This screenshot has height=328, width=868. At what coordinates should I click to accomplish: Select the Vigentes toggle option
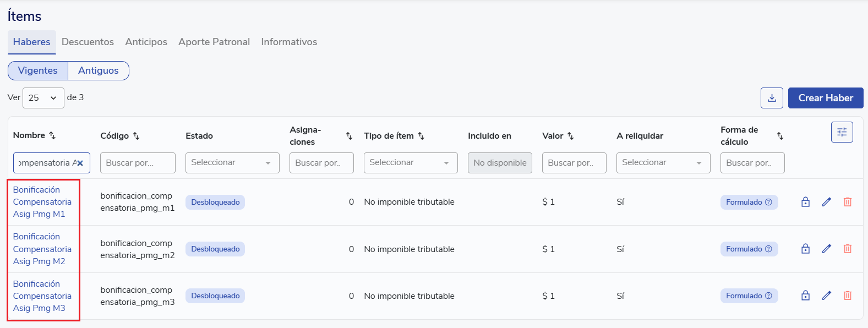click(37, 70)
